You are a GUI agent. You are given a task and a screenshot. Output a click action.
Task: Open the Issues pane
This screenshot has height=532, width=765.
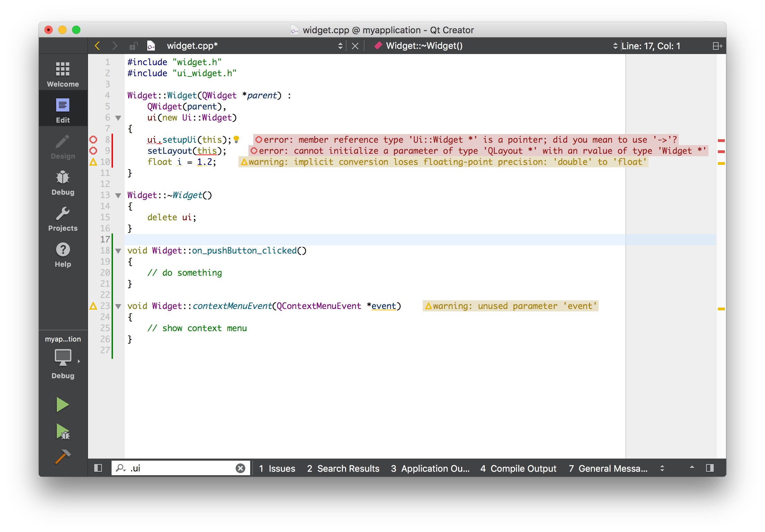pyautogui.click(x=277, y=468)
